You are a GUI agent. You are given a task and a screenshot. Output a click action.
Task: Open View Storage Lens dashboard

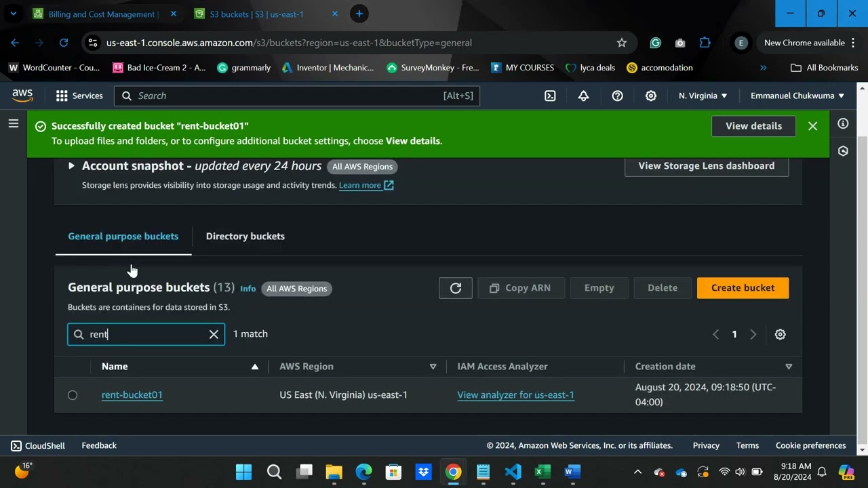[707, 166]
